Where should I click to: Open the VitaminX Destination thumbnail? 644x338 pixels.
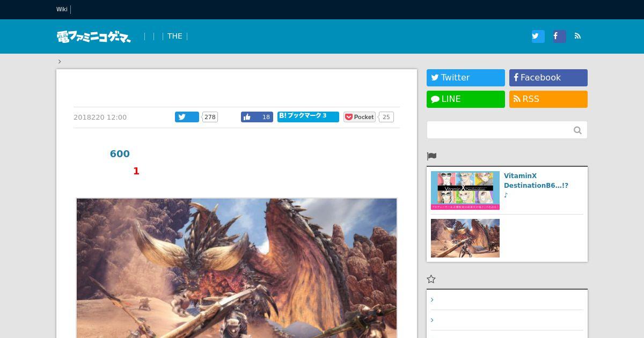click(465, 190)
